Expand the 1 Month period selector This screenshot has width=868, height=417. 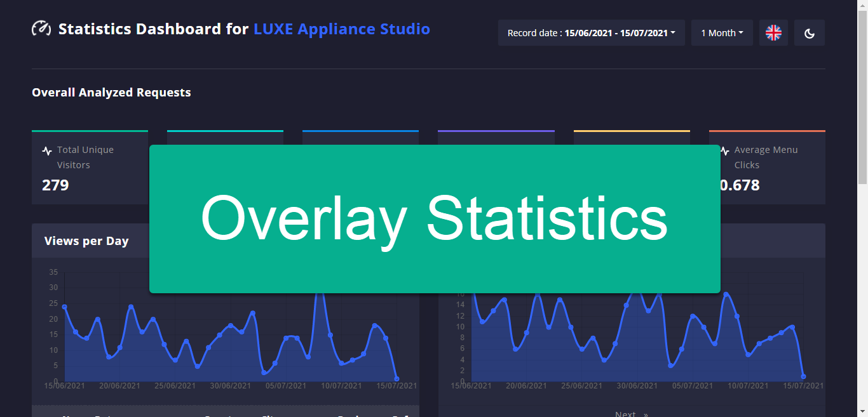(722, 32)
